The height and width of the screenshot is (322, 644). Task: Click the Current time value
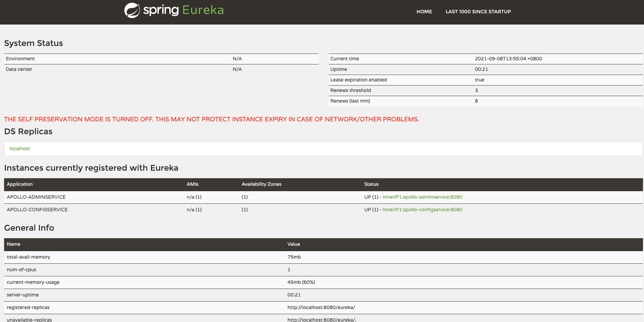pyautogui.click(x=509, y=59)
